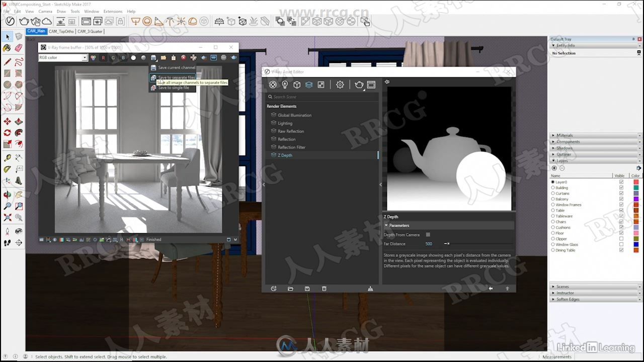644x362 pixels.
Task: Open RGB color channel dropdown
Action: click(x=63, y=58)
